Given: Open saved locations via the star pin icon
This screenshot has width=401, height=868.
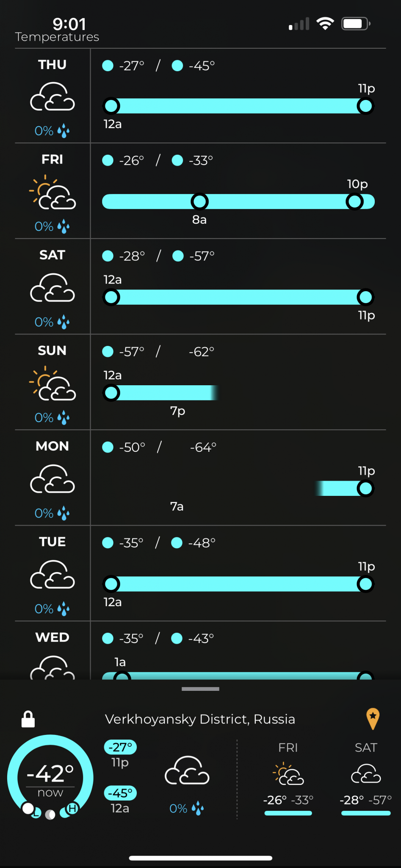Looking at the screenshot, I should click(x=373, y=719).
